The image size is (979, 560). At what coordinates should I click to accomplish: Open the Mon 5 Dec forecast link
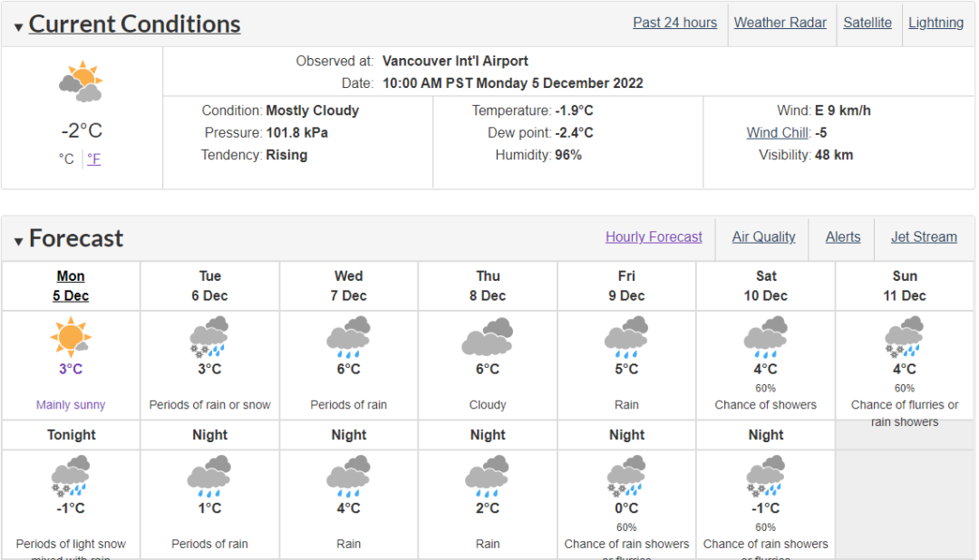[x=71, y=286]
